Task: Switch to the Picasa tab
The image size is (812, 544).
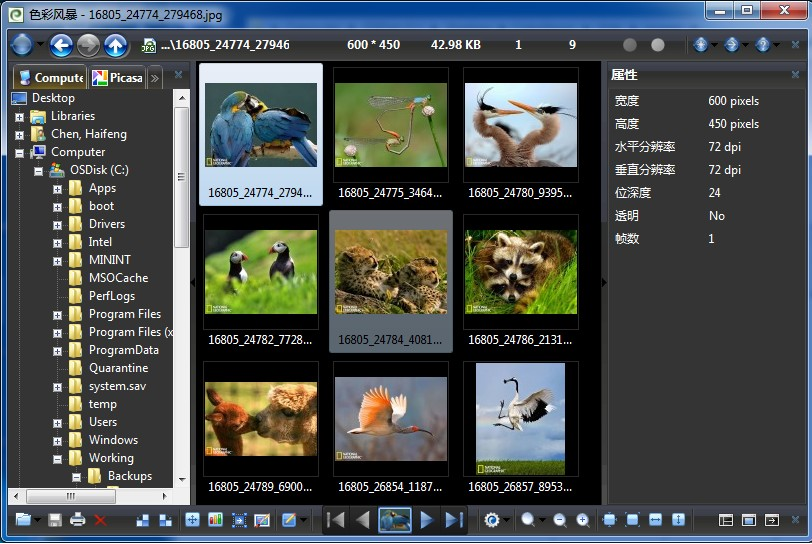Action: point(118,77)
